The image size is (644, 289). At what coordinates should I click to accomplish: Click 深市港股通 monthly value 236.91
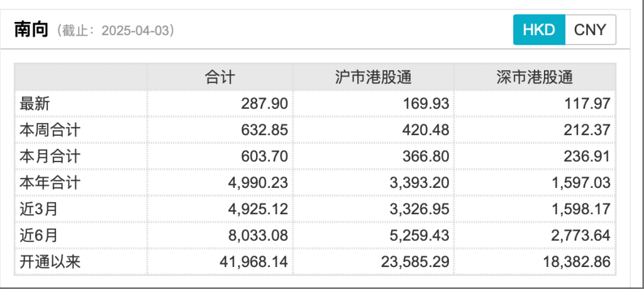[587, 156]
